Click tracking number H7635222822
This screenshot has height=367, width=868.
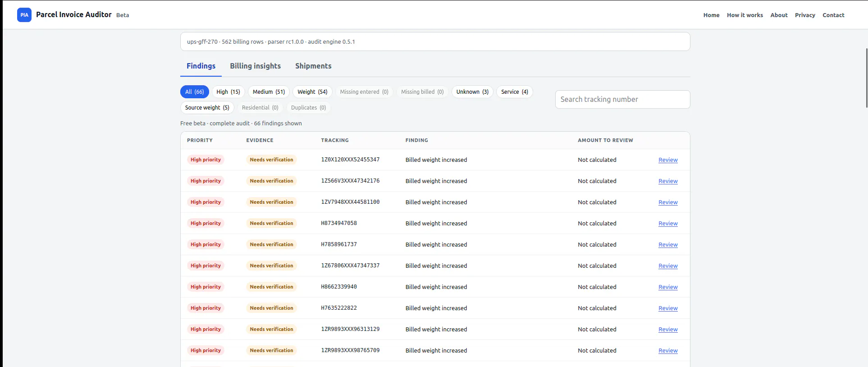tap(339, 308)
